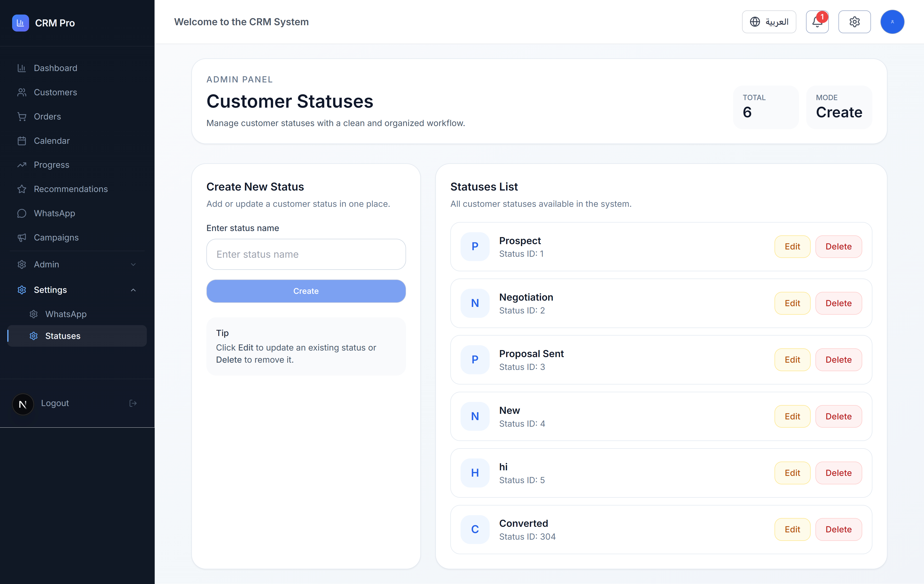
Task: Click the Logout exit arrow icon
Action: 133,403
